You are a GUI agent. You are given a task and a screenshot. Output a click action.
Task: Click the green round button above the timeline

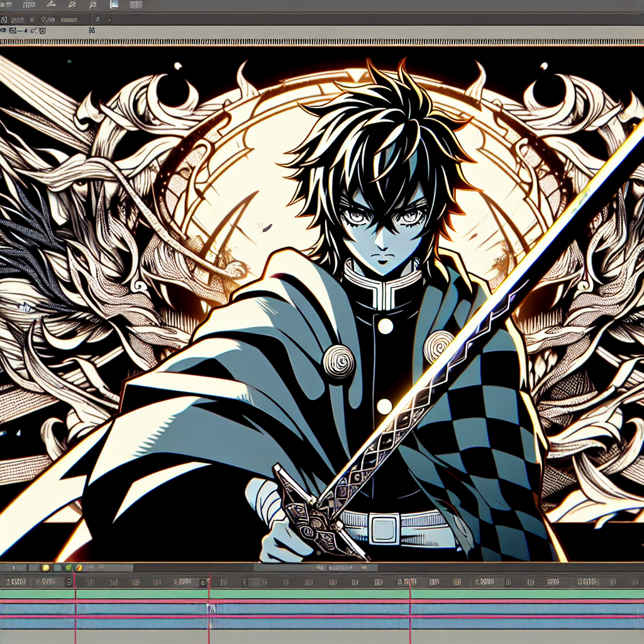tap(68, 568)
